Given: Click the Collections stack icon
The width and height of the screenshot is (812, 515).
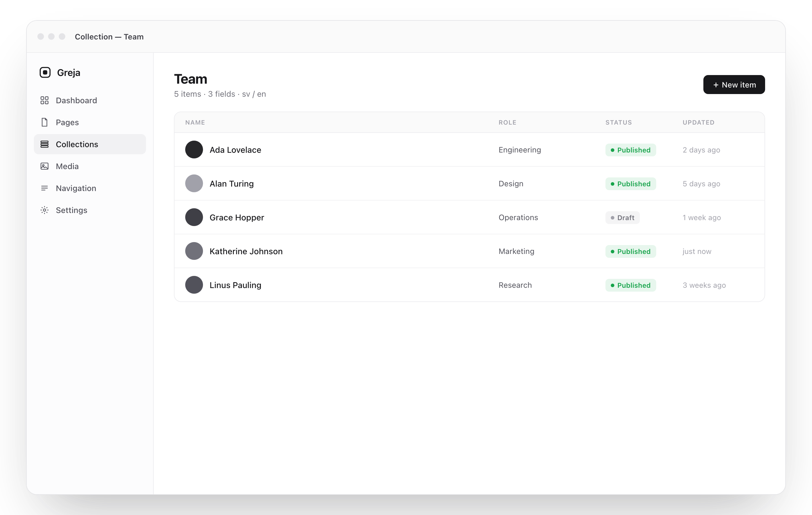Looking at the screenshot, I should [x=45, y=144].
